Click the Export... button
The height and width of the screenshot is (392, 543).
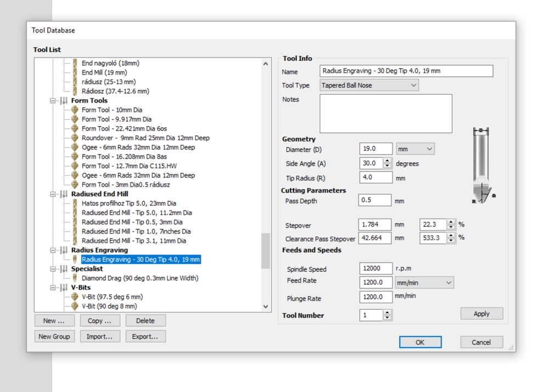tap(145, 337)
